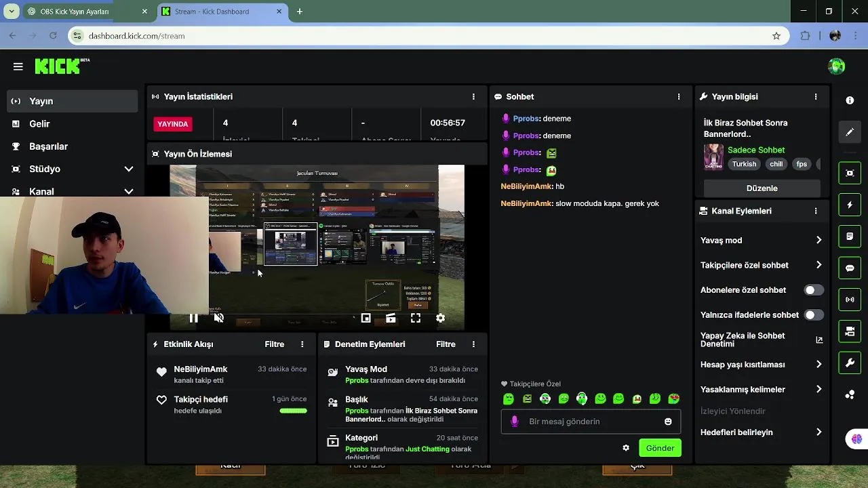This screenshot has width=868, height=488.
Task: Open Takipçilere özel sohbet options
Action: [x=761, y=265]
